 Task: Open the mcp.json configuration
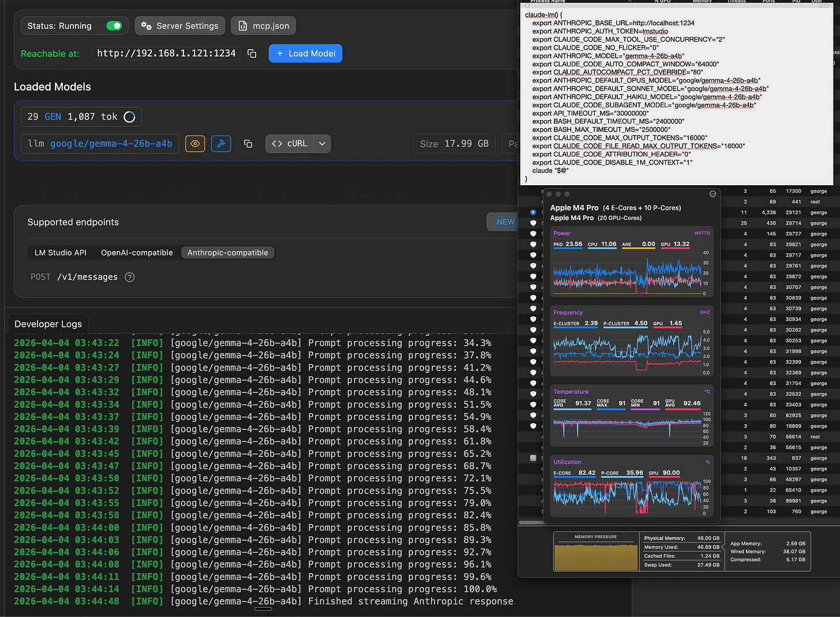[x=263, y=25]
